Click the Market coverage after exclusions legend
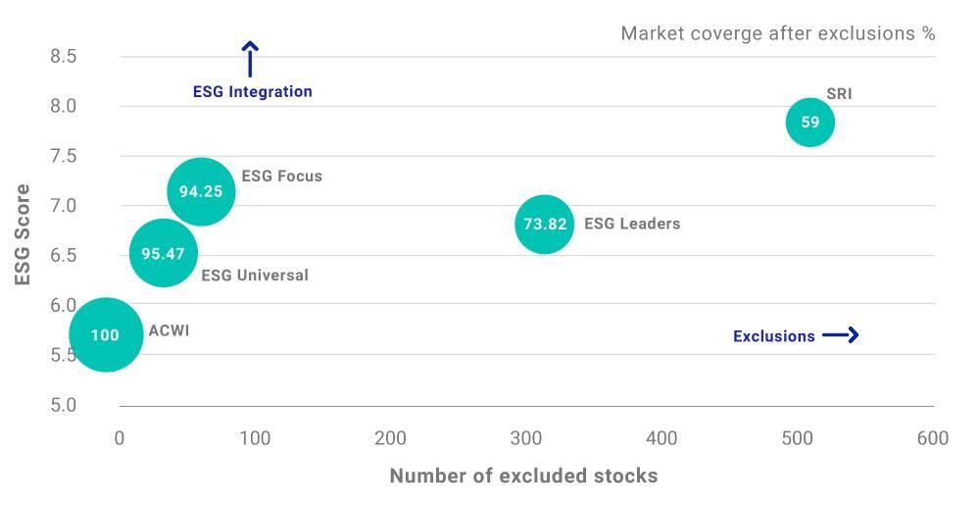Viewport: 980px width, 507px height. click(x=777, y=34)
